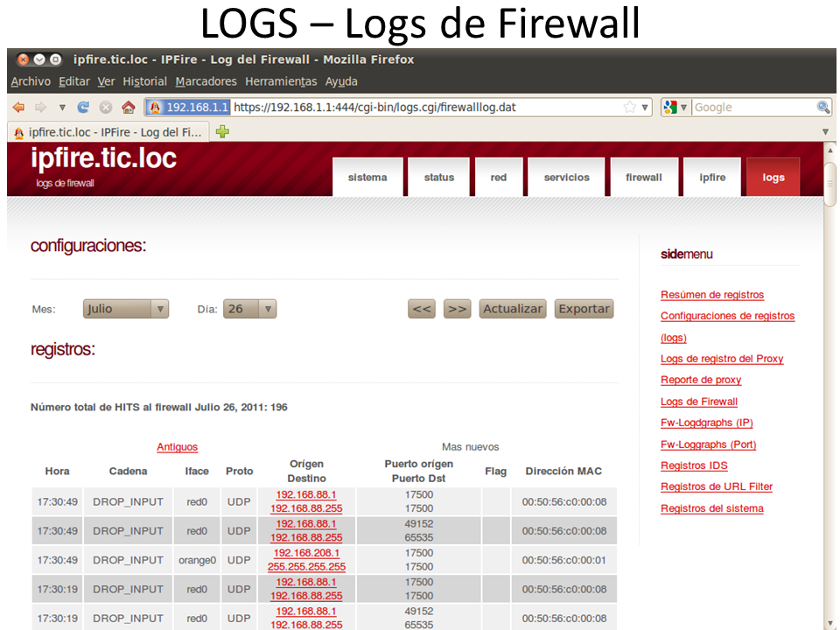Screen dimensions: 840x630
Task: Click the Antiguos link above the table
Action: (x=177, y=447)
